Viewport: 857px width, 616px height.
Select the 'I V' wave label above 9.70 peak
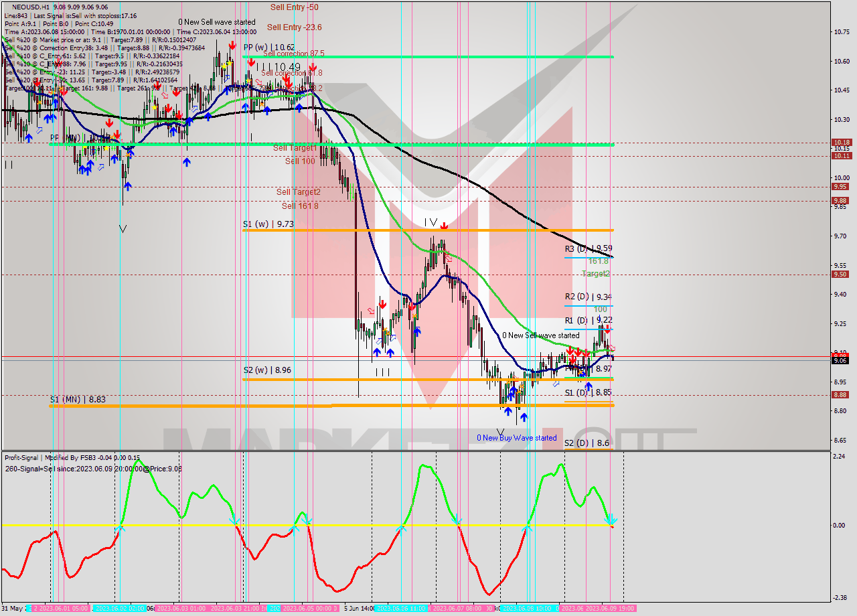click(431, 222)
